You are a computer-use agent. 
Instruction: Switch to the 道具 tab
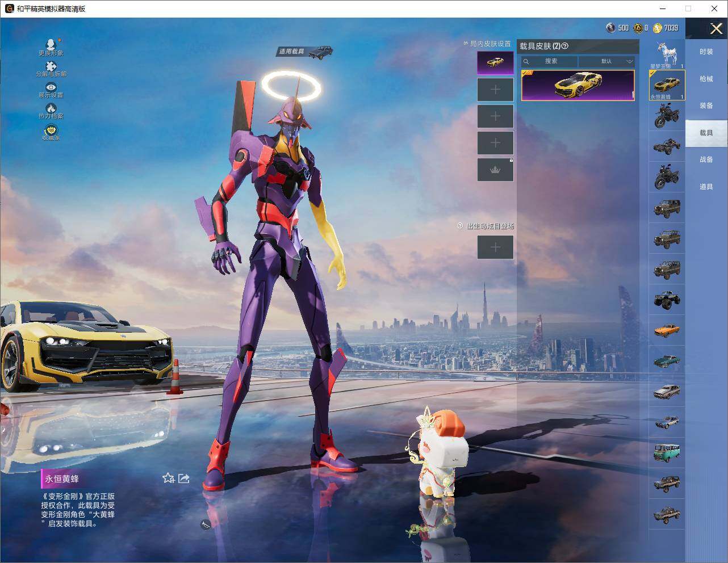coord(706,187)
